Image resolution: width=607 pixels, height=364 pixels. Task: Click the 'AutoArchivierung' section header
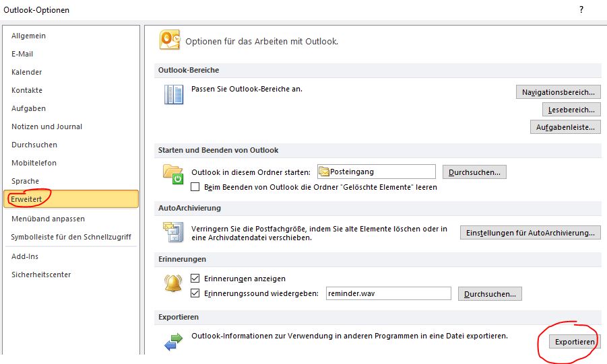click(189, 208)
